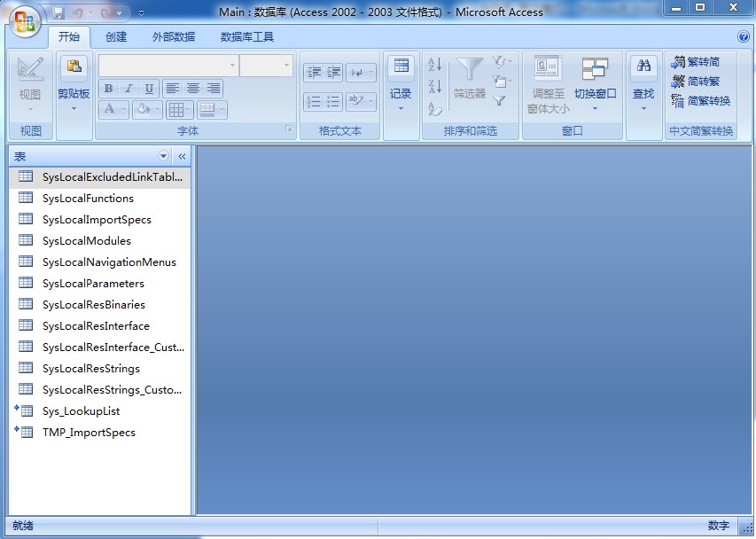Screen dimensions: 756x539
Task: Select the SysLocalModules table
Action: click(100, 240)
